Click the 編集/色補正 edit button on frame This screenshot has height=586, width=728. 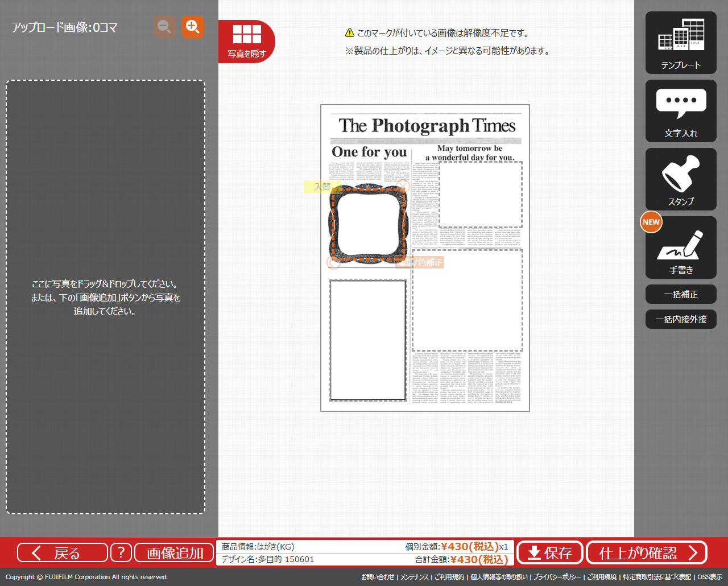(x=420, y=262)
